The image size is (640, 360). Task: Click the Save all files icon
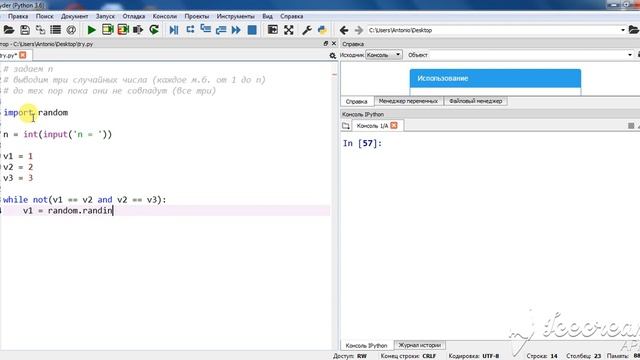click(40, 30)
